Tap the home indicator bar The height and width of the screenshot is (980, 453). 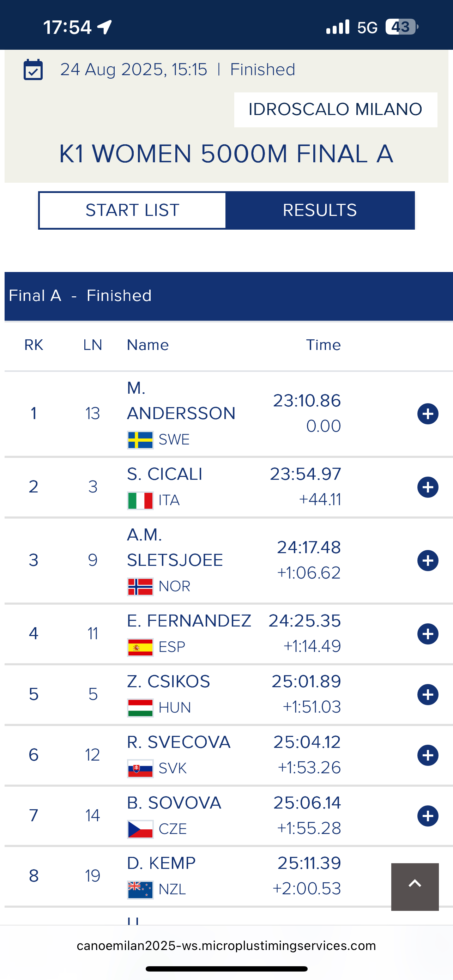(226, 969)
